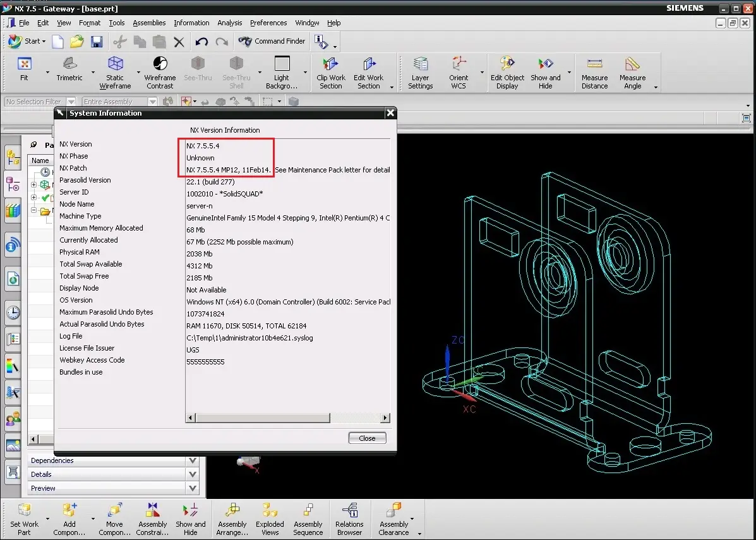Image resolution: width=756 pixels, height=540 pixels.
Task: Save with the floppy disk icon
Action: [97, 42]
